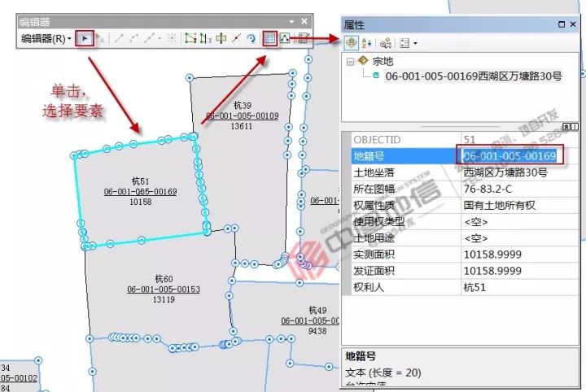
Task: Click the <空> value of 土地用途
Action: click(476, 238)
